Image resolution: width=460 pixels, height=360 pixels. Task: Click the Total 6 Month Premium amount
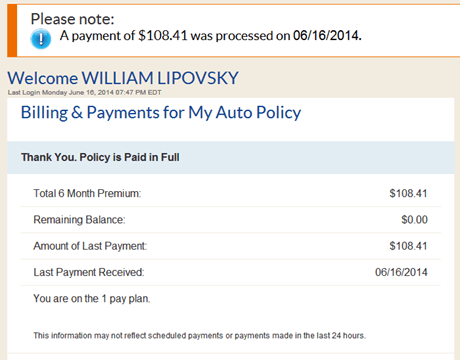(408, 193)
